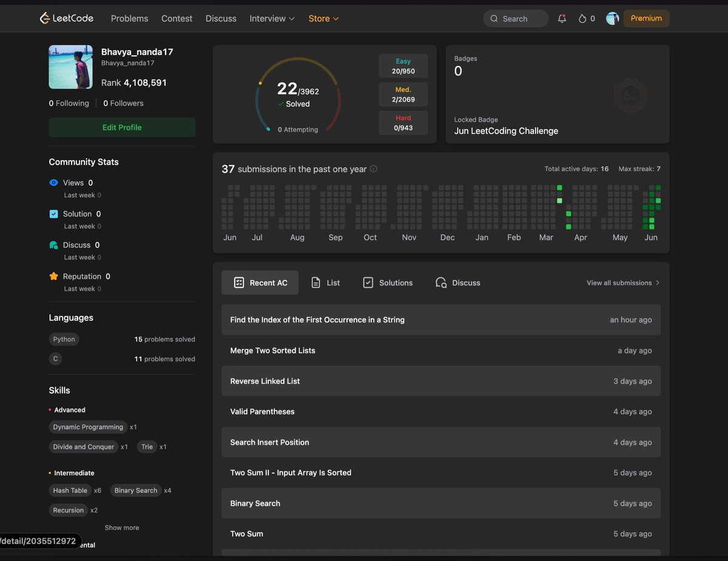
Task: Open Search Insert Position submission
Action: (441, 442)
